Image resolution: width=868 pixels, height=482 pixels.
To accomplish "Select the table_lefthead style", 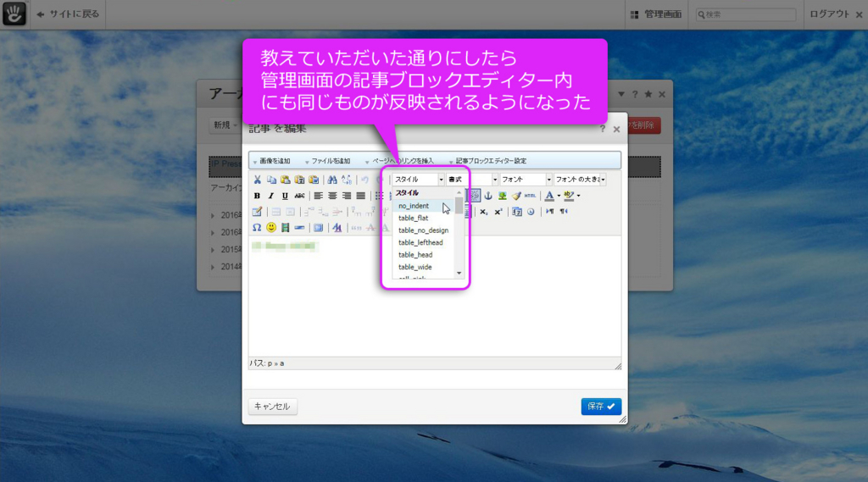I will coord(424,242).
